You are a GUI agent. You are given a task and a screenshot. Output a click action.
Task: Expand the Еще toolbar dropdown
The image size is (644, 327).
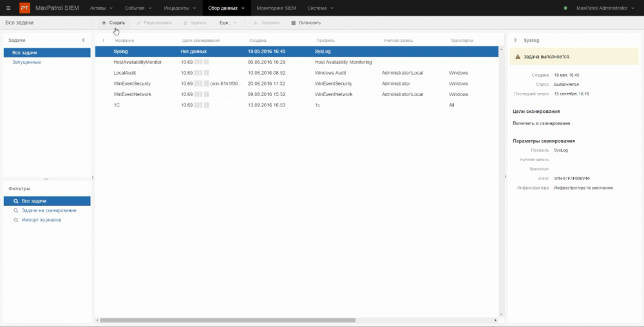(228, 23)
